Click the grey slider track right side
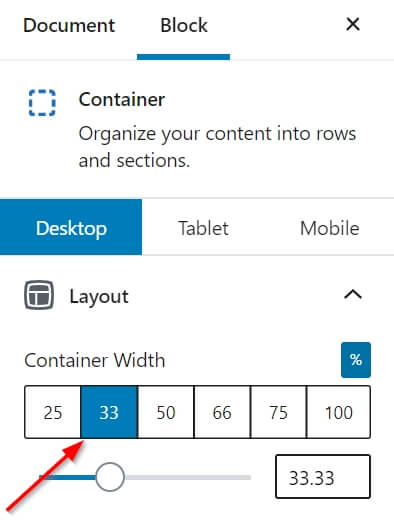 coord(188,477)
